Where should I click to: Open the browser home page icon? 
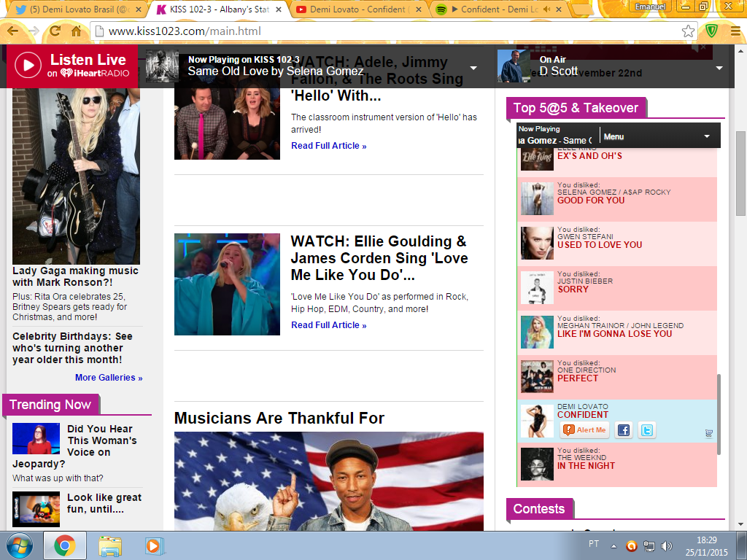pos(76,31)
